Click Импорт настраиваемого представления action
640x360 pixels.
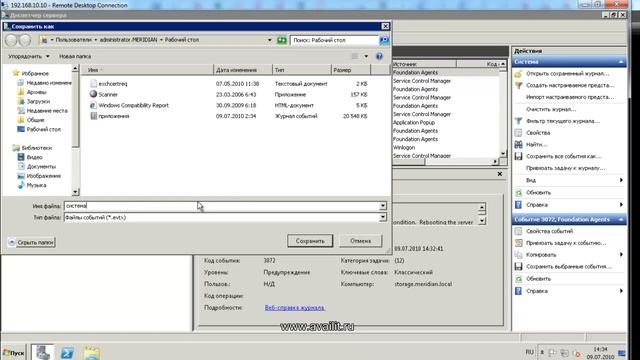(x=570, y=97)
